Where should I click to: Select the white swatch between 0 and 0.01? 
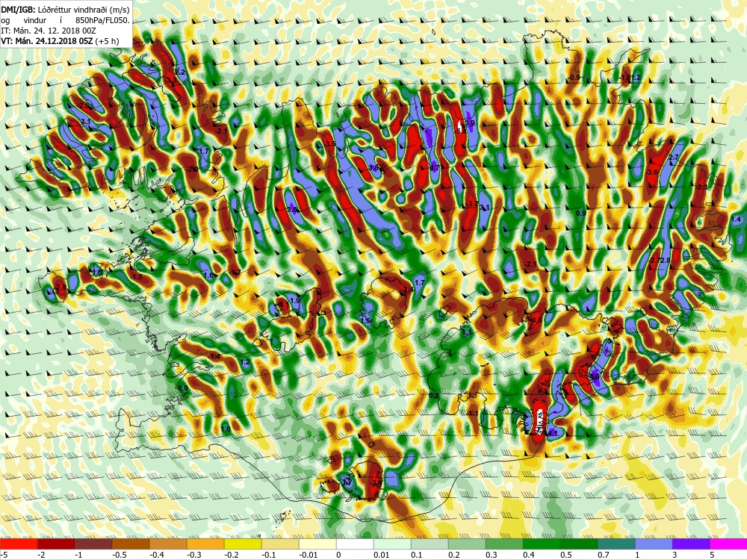pyautogui.click(x=355, y=544)
